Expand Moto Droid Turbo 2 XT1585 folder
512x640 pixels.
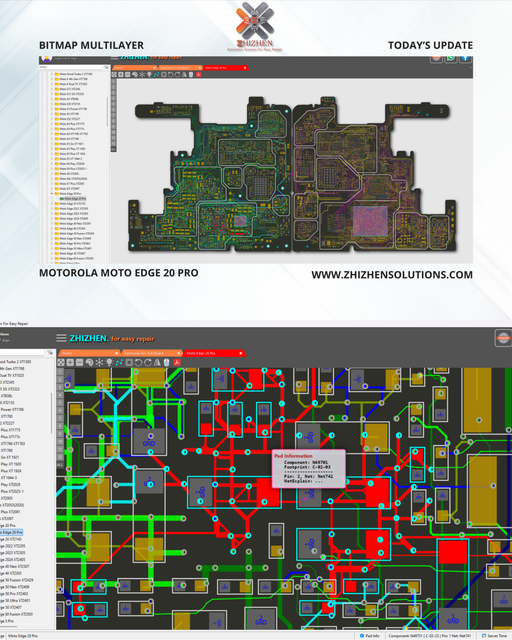coord(51,74)
